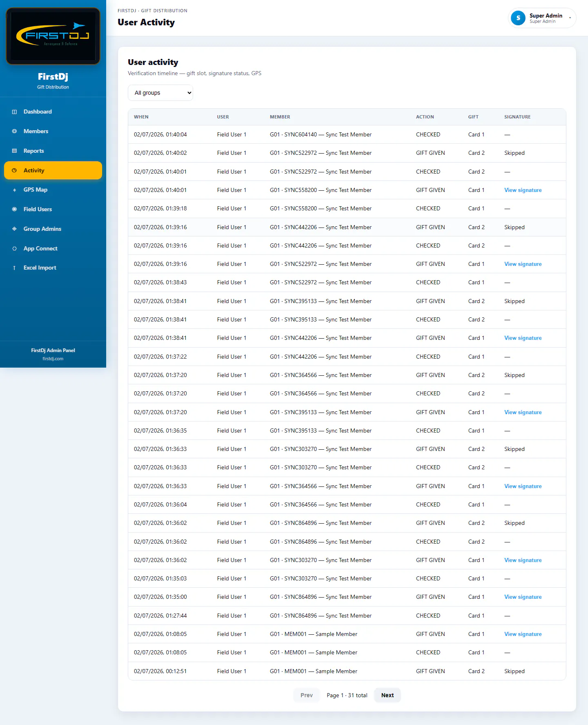Click the Super Admin avatar circle

(518, 18)
